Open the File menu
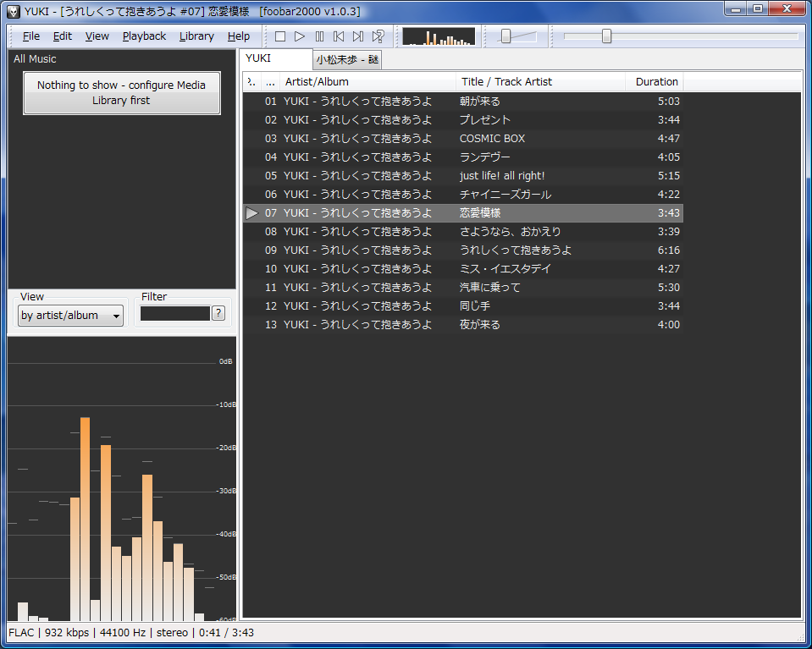 (31, 36)
